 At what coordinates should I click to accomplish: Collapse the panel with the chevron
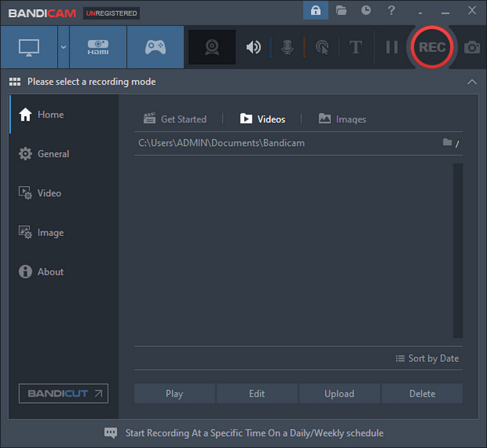[x=472, y=82]
